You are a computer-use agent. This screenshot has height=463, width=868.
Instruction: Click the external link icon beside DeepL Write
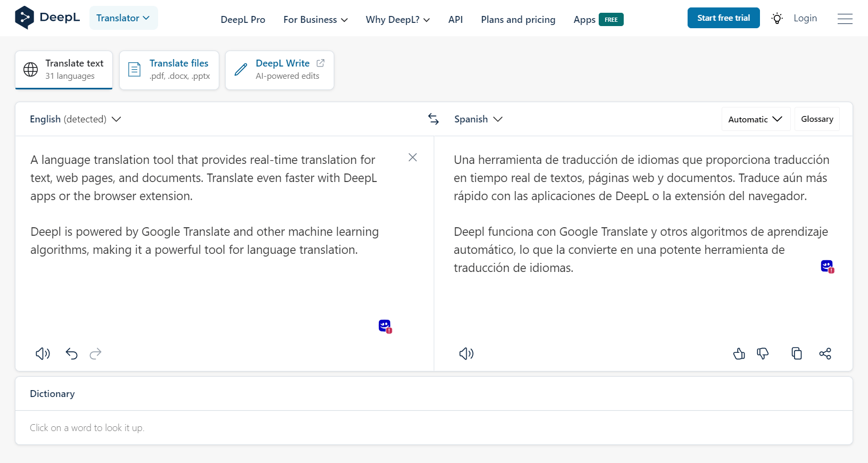[320, 63]
